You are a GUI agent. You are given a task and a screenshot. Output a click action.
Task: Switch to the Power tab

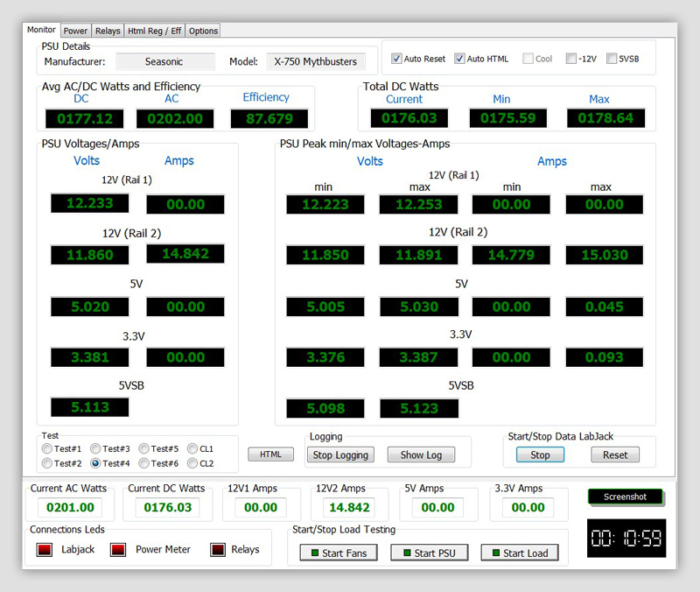click(75, 31)
